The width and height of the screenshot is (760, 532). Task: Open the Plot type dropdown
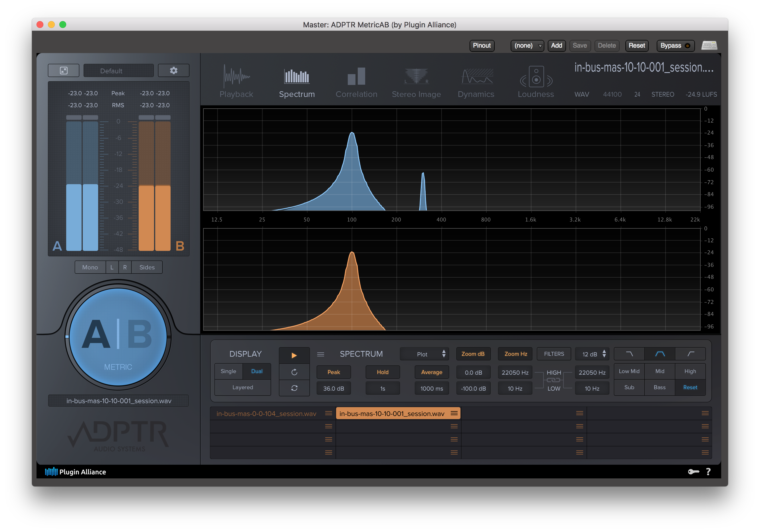(x=424, y=354)
